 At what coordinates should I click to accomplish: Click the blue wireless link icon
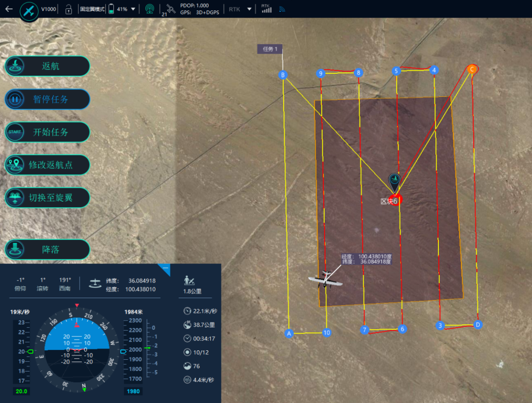click(282, 9)
